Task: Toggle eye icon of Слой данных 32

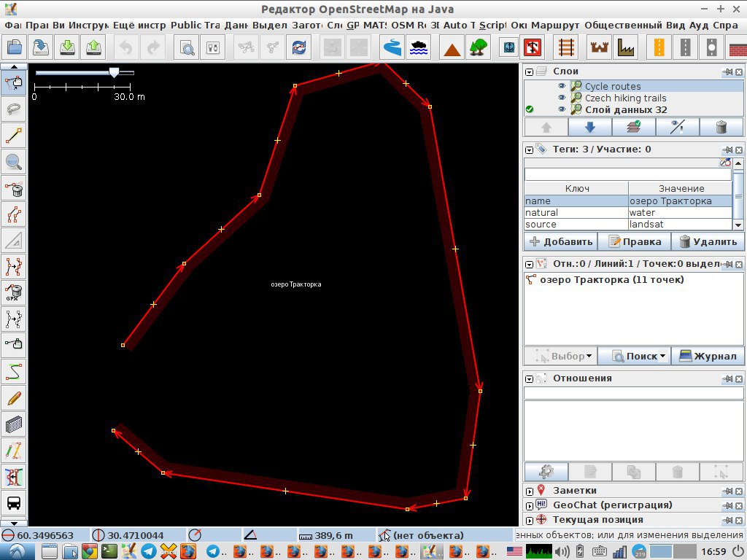Action: pyautogui.click(x=562, y=109)
